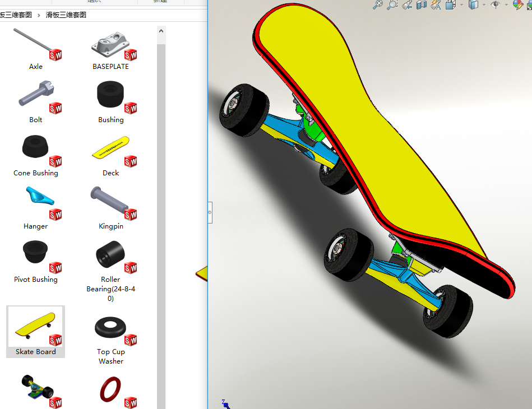This screenshot has height=409, width=532.
Task: Expand the Display Style dropdown arrow
Action: (484, 4)
